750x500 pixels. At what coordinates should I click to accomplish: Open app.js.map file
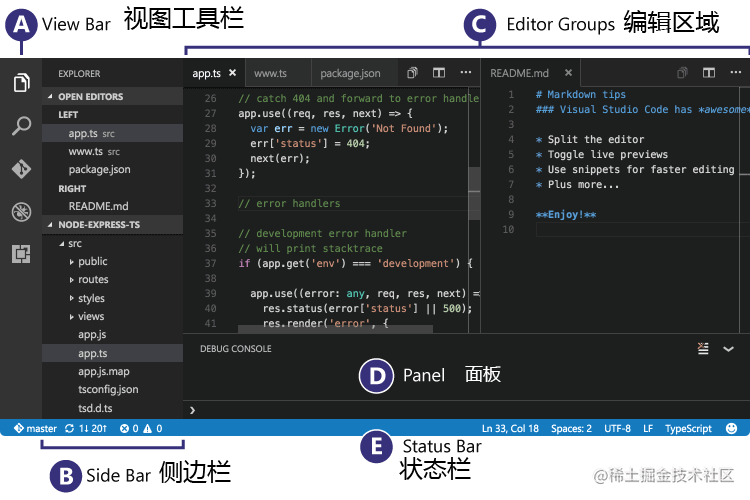[x=113, y=371]
